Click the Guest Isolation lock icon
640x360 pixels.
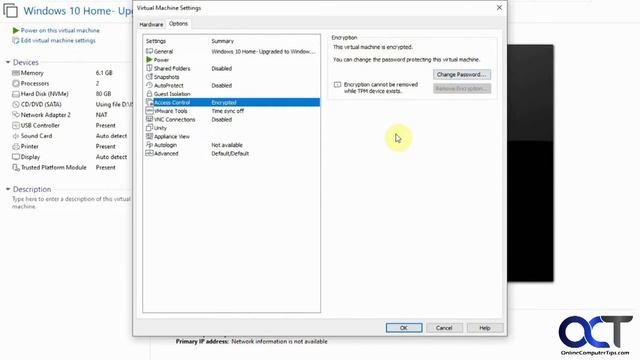pyautogui.click(x=149, y=94)
